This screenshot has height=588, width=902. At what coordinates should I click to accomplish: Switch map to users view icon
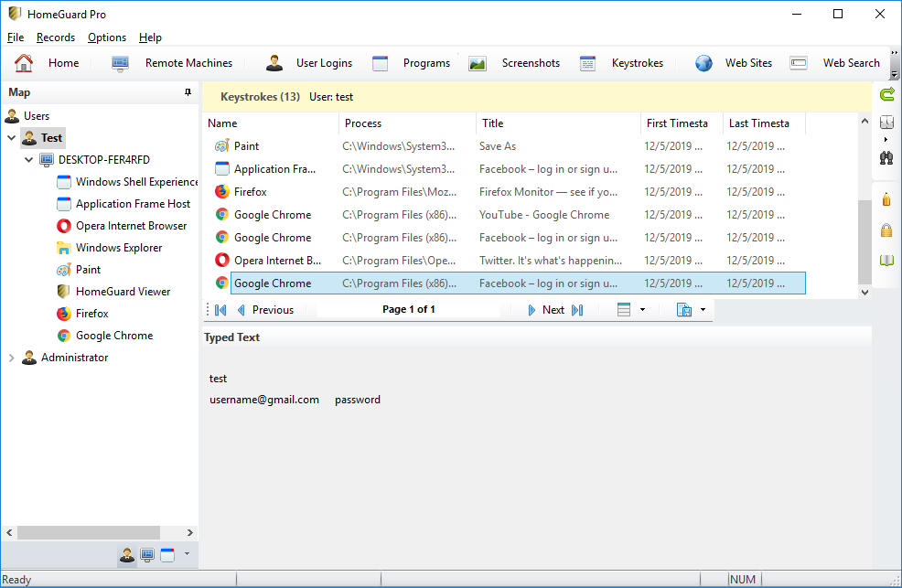(x=127, y=555)
